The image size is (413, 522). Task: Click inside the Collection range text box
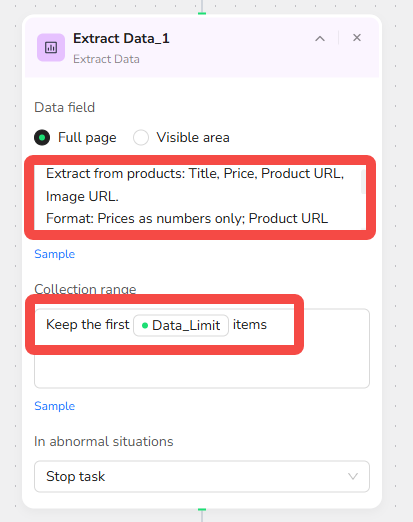[202, 348]
